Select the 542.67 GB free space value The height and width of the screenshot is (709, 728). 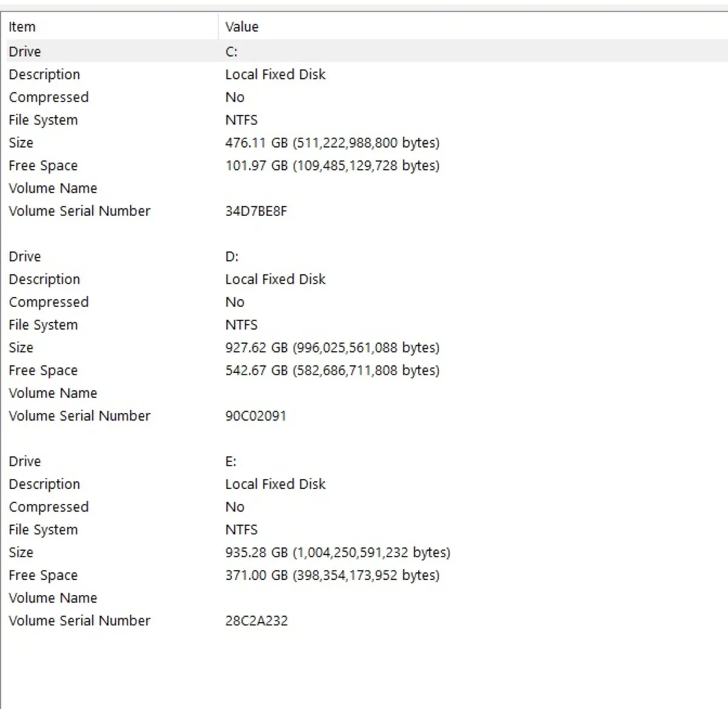tap(332, 370)
